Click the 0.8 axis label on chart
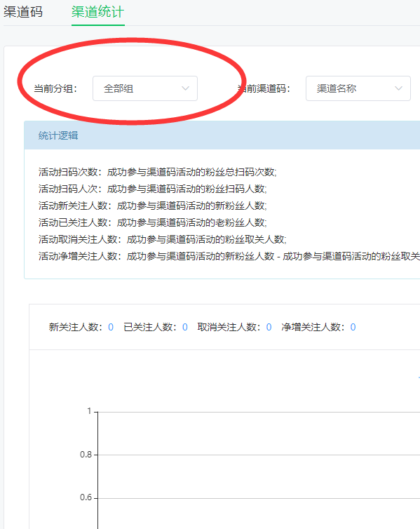Viewport: 420px width, 529px height. pyautogui.click(x=86, y=455)
